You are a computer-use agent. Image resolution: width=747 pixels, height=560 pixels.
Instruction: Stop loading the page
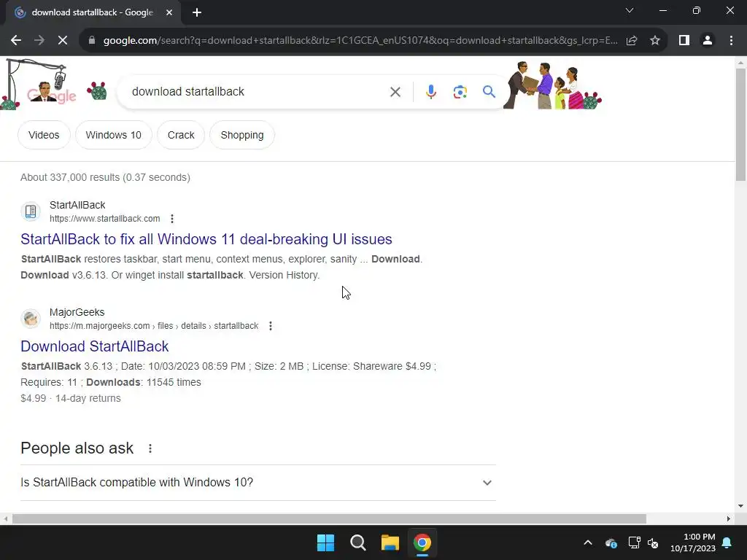tap(63, 41)
